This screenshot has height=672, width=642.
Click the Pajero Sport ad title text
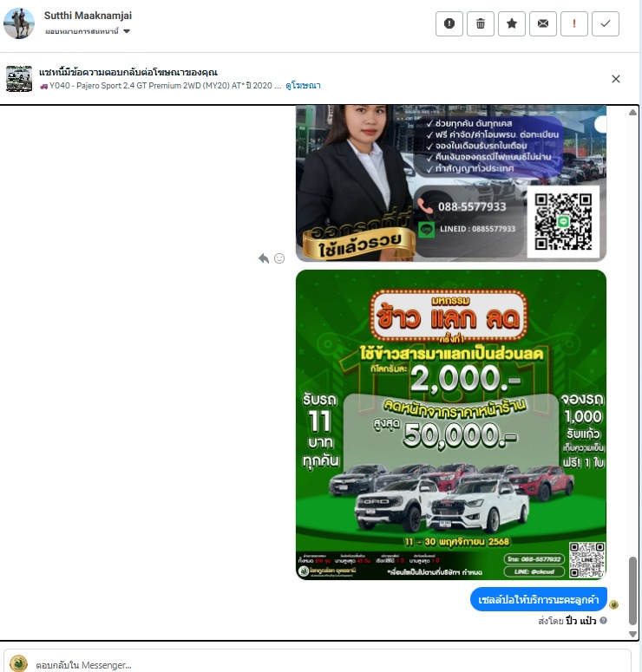(160, 85)
